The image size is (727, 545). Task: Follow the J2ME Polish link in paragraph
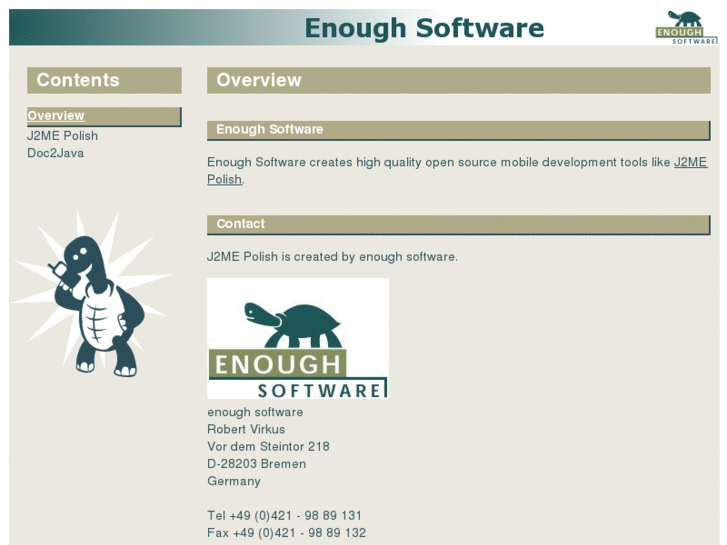click(690, 162)
